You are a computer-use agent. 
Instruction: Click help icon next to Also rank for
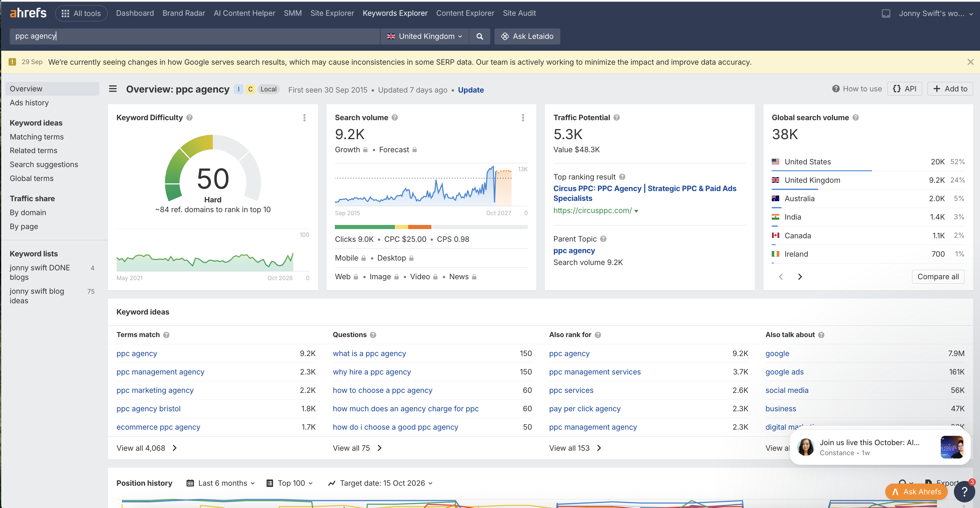pyautogui.click(x=598, y=335)
